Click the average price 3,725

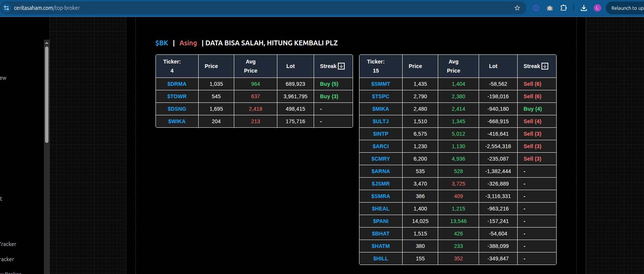click(459, 184)
